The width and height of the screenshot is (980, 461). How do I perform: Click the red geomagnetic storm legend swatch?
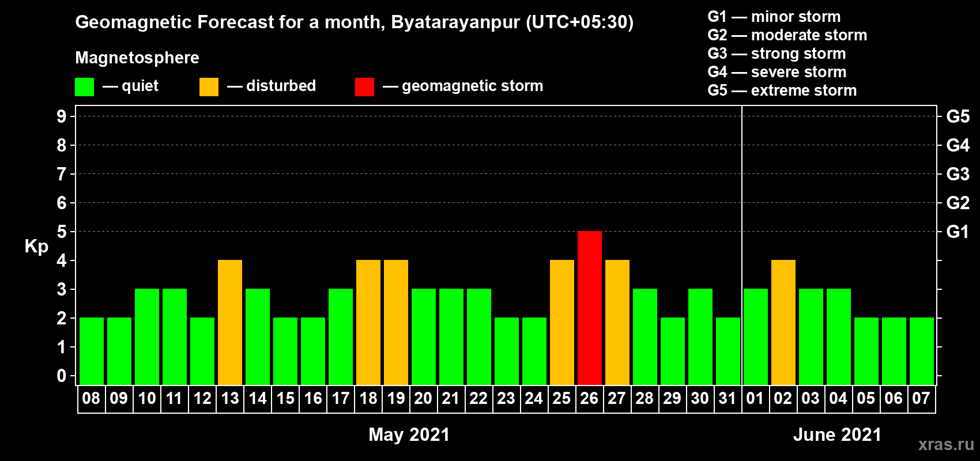tap(364, 87)
